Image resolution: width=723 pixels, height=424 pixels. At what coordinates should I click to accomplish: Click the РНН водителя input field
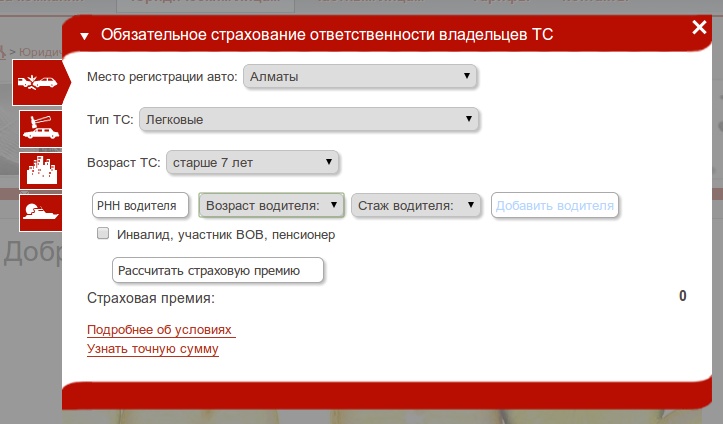point(140,205)
